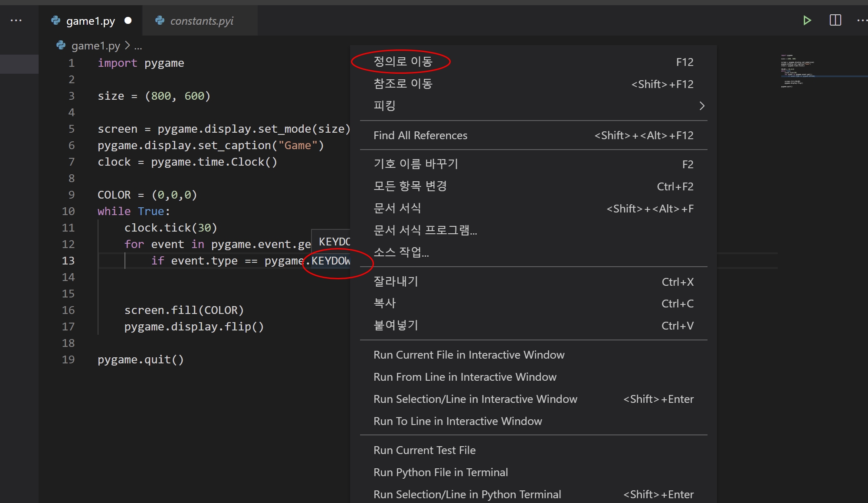
Task: Switch to constants.pyi tab
Action: pyautogui.click(x=201, y=21)
